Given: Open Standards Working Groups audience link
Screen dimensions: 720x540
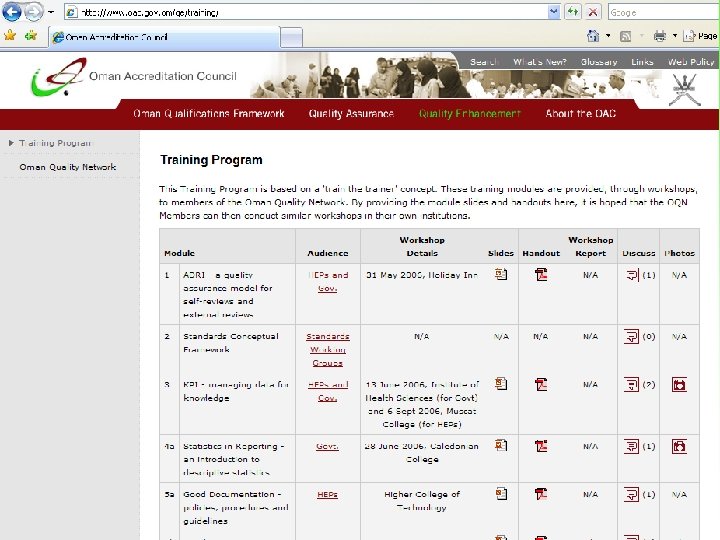Looking at the screenshot, I should [328, 349].
